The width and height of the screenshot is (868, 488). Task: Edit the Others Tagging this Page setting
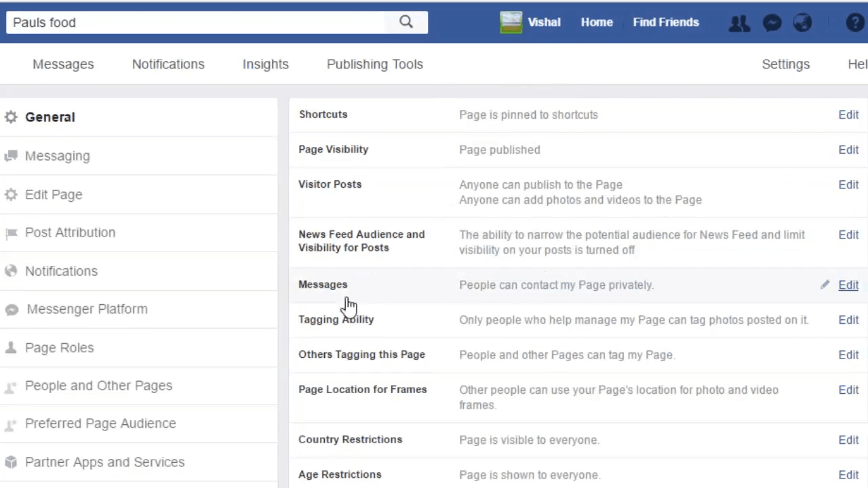(848, 354)
